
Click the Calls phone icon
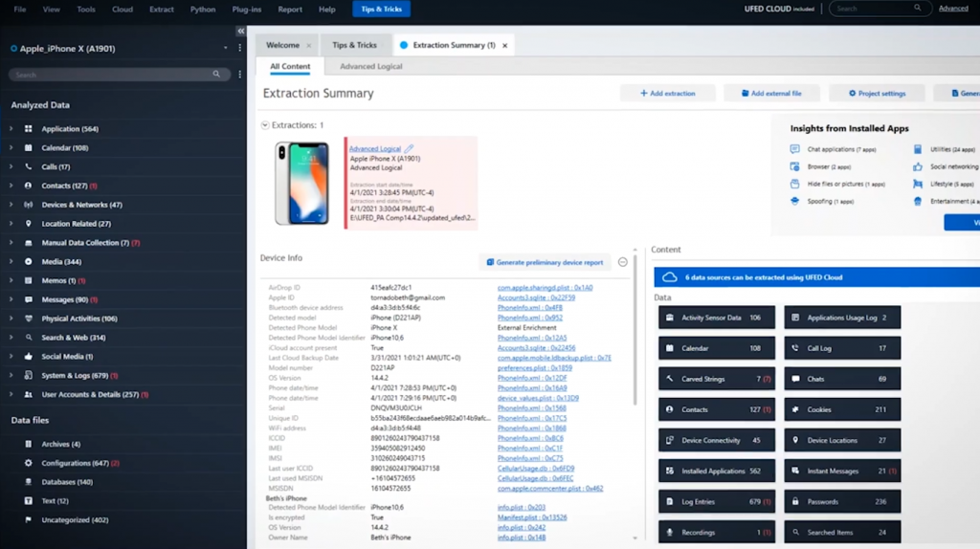pyautogui.click(x=28, y=166)
